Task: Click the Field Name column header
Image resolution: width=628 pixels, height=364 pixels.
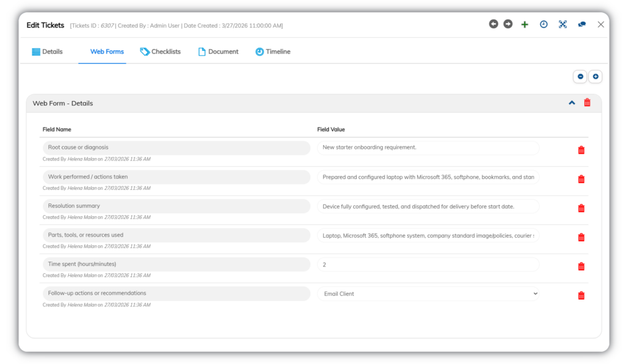Action: (57, 129)
